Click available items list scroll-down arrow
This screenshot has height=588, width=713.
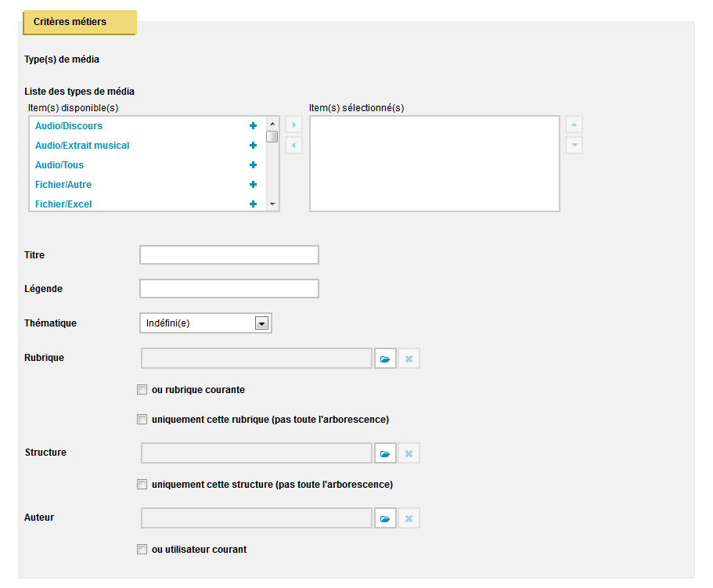click(272, 204)
